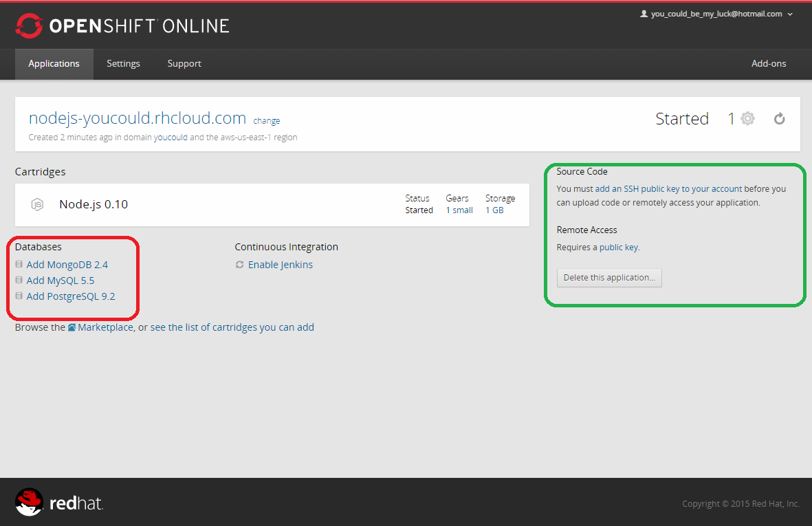
Task: Click the PostgreSQL database icon
Action: (19, 296)
